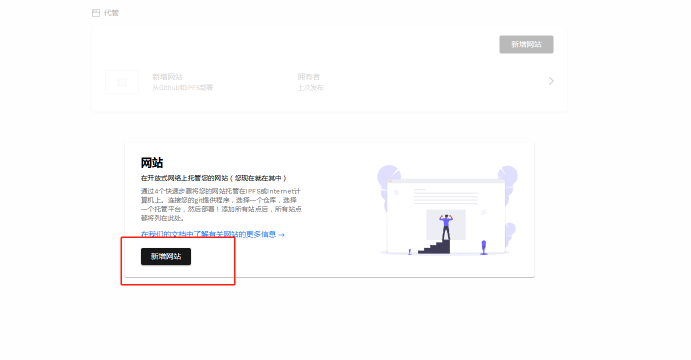Select the 代管 header label
The image size is (691, 360).
click(111, 13)
